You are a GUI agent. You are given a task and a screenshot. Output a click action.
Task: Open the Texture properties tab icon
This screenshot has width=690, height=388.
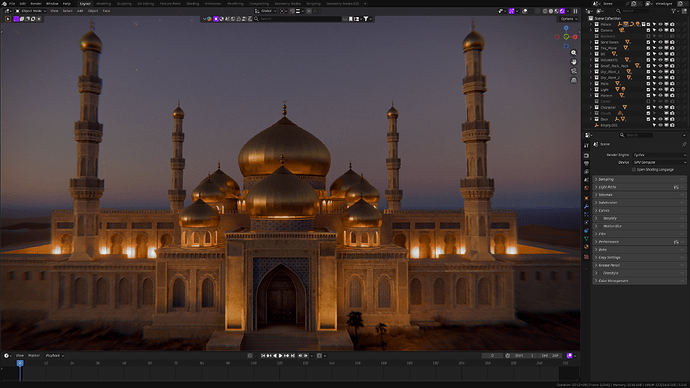point(586,256)
